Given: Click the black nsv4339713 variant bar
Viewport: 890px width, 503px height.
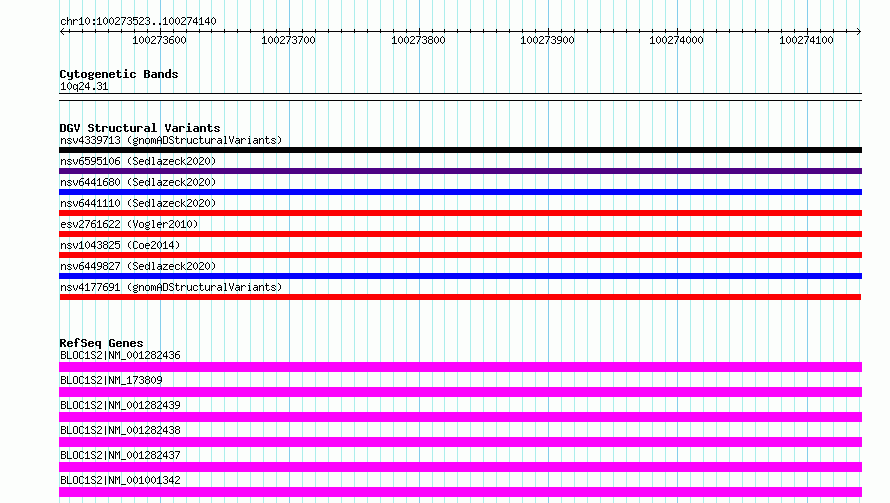Looking at the screenshot, I should pyautogui.click(x=460, y=150).
